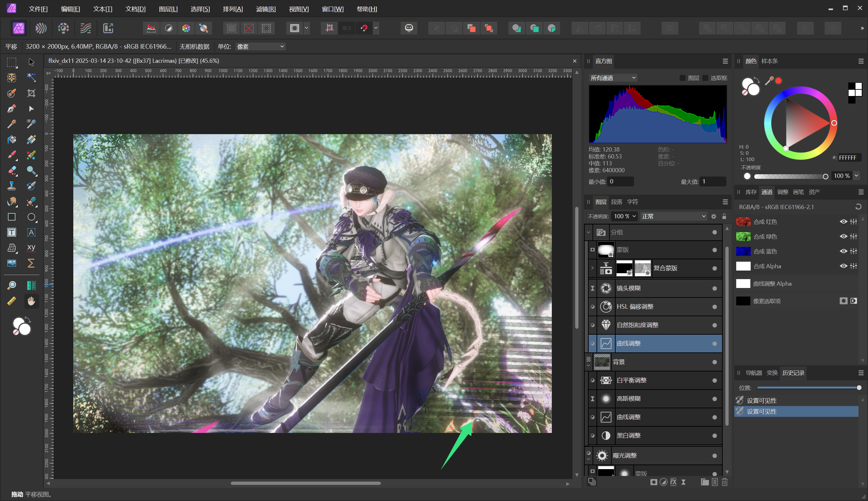
Task: Click the Auto Colours wheel icon
Action: point(186,28)
